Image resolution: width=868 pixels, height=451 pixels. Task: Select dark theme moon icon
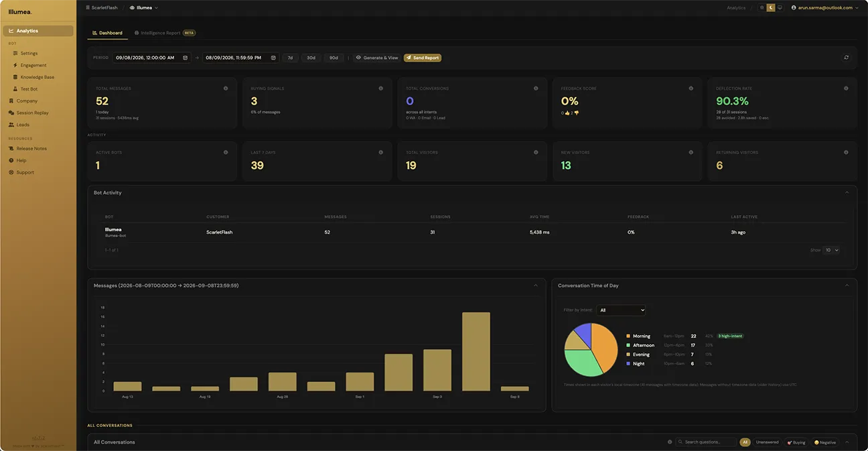pyautogui.click(x=771, y=7)
